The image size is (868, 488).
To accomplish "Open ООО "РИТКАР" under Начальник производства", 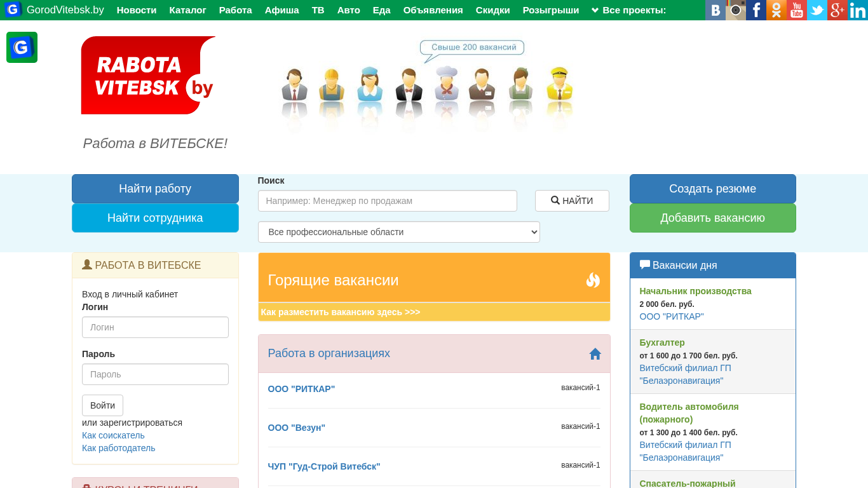I will click(672, 316).
